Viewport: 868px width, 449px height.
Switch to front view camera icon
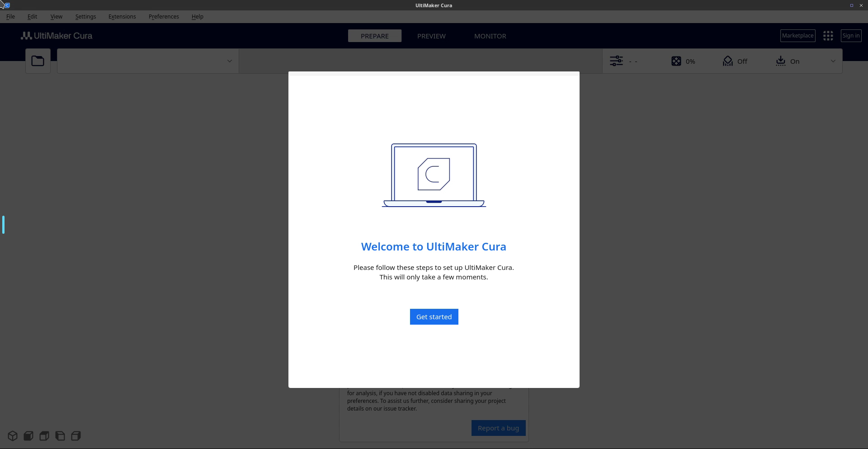click(x=28, y=436)
